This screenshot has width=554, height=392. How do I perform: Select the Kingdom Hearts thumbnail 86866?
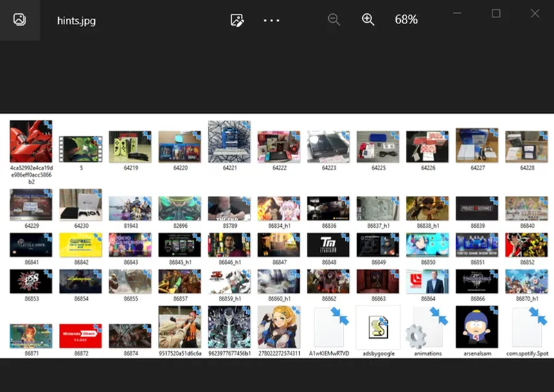[477, 281]
